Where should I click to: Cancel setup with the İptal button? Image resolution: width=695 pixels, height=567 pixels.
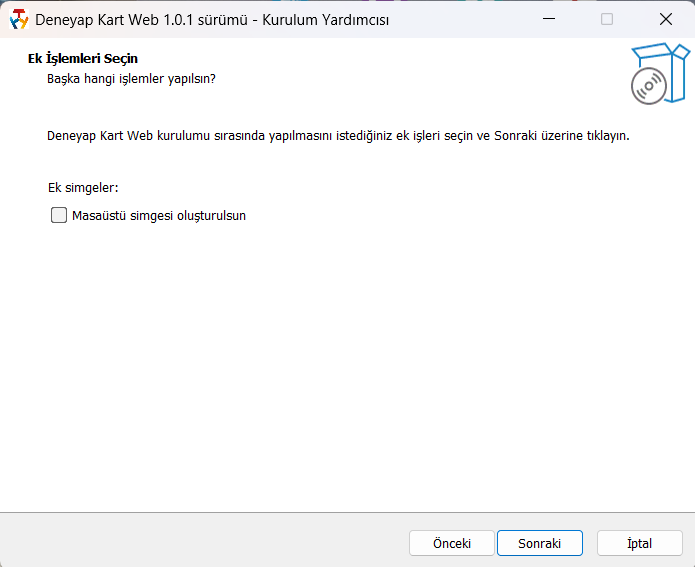pyautogui.click(x=640, y=543)
